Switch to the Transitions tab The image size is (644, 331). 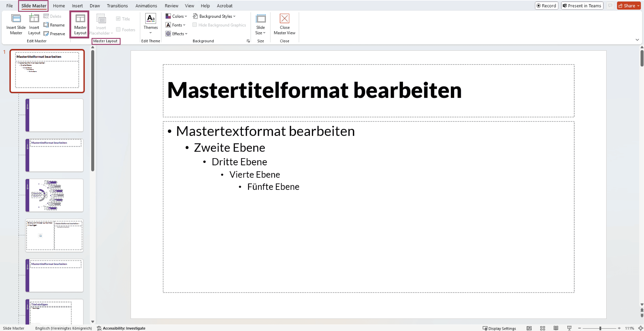117,6
